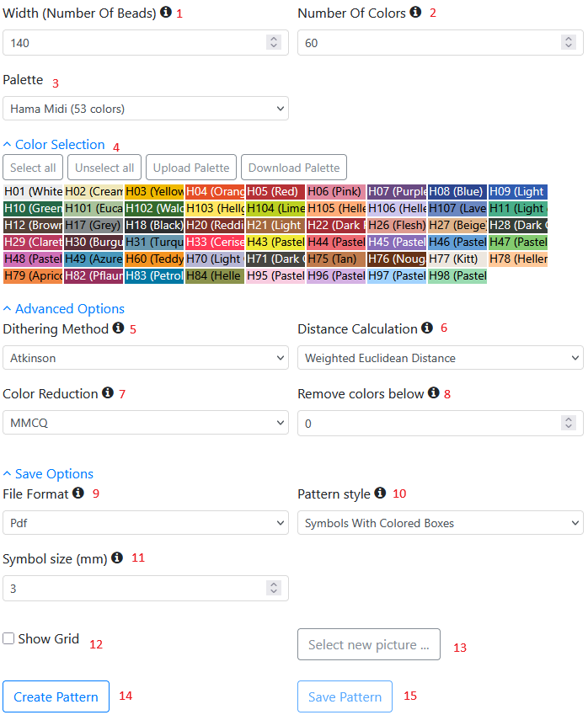
Task: Click the Create Pattern button
Action: (x=56, y=696)
